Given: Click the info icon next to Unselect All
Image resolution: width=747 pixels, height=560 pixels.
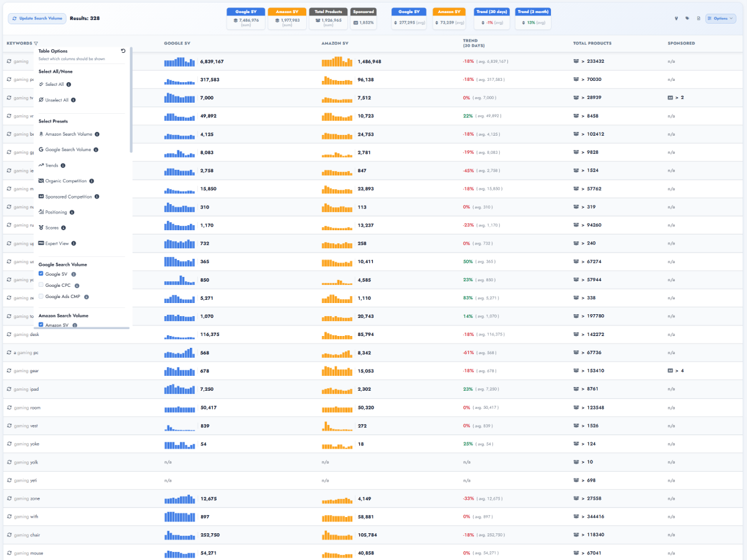Looking at the screenshot, I should click(73, 100).
